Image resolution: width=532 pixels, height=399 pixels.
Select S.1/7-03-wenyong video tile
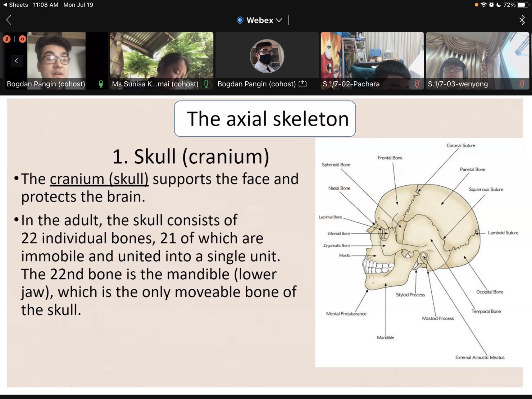coord(477,61)
